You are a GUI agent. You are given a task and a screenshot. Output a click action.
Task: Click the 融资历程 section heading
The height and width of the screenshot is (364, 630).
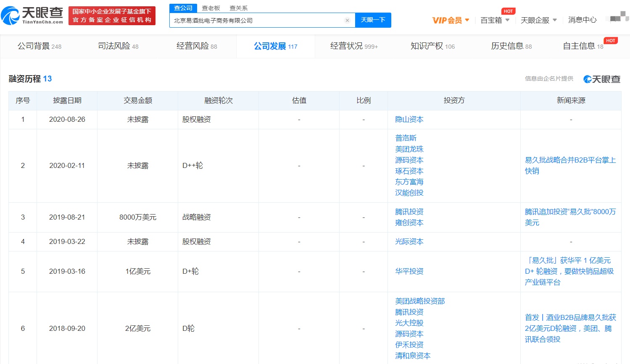click(x=30, y=79)
